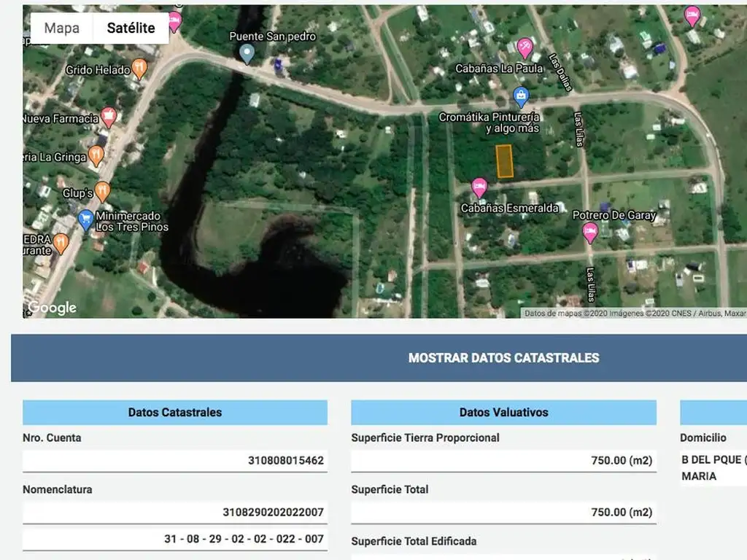Select the Superficie Total 750.00 field

(503, 513)
